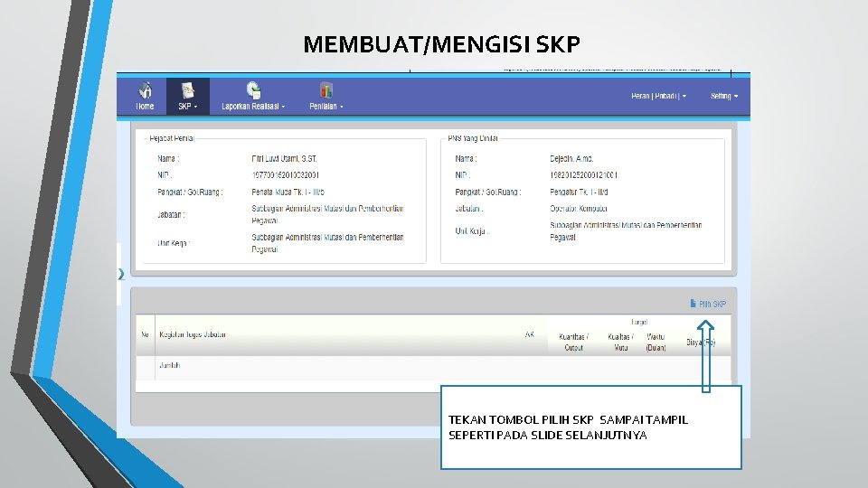
Task: Open the Setting dropdown
Action: [724, 97]
